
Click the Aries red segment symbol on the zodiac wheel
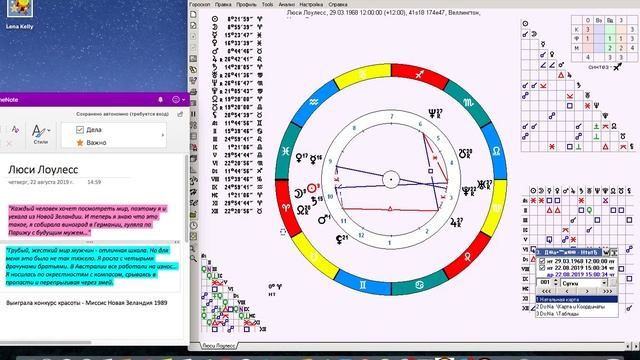[286, 207]
